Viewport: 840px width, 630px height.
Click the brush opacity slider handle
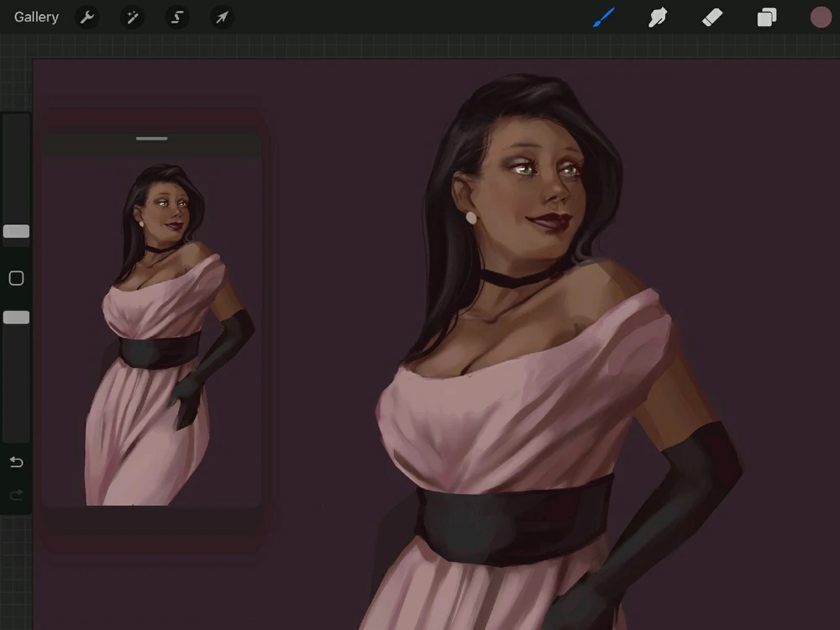[x=16, y=318]
